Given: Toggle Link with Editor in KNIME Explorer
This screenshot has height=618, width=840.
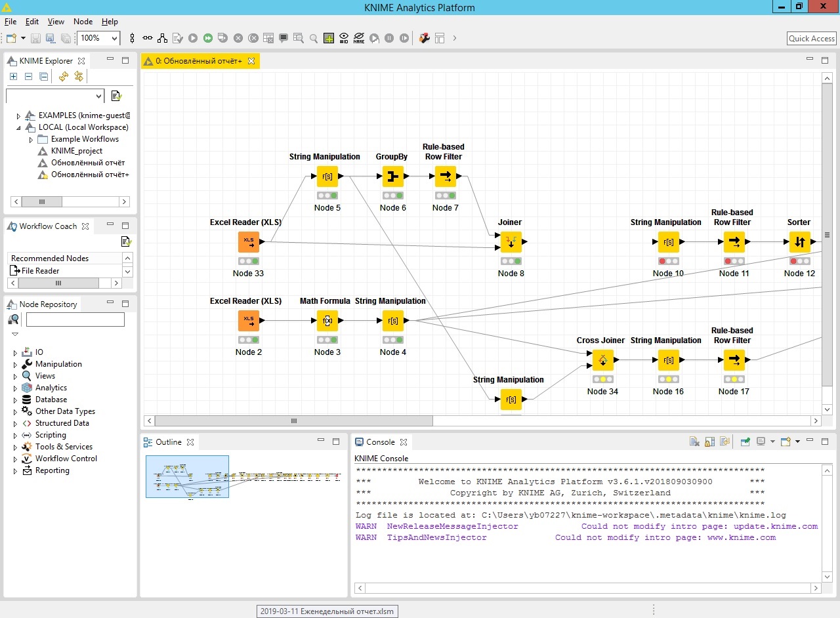Looking at the screenshot, I should [79, 77].
